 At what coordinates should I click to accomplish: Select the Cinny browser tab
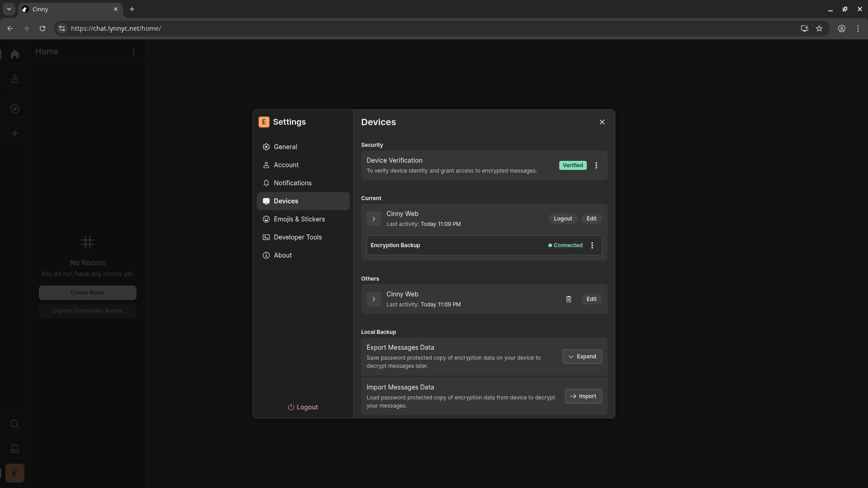click(71, 9)
